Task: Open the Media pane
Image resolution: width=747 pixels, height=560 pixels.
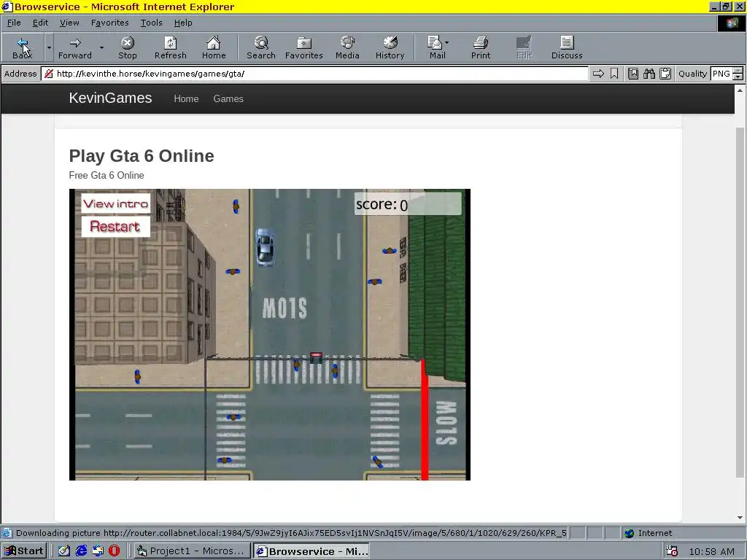Action: click(347, 47)
